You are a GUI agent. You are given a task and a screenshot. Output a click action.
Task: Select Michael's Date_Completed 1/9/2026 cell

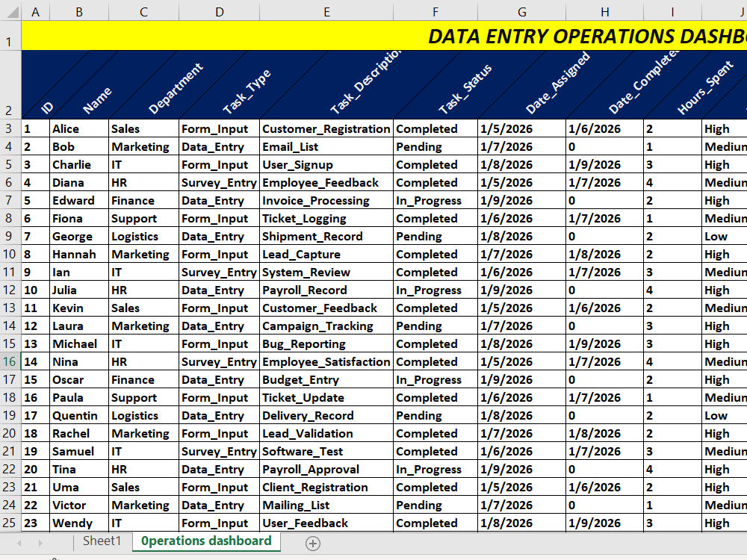point(604,343)
